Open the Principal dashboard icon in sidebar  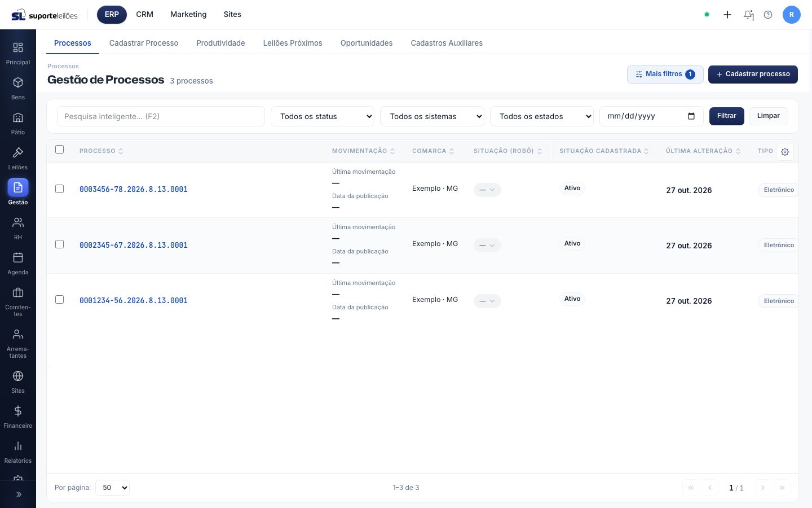18,47
